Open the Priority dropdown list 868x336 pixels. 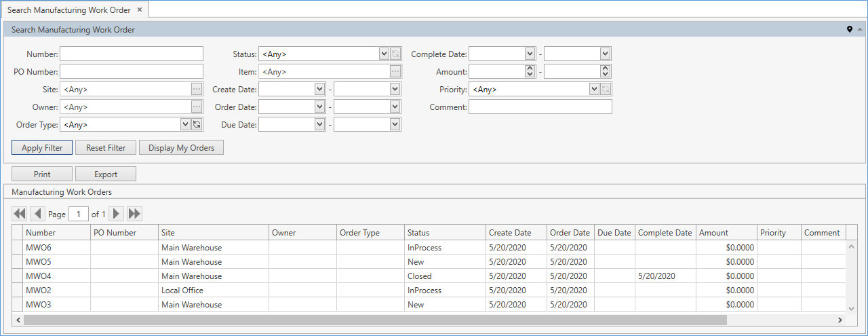tap(594, 89)
